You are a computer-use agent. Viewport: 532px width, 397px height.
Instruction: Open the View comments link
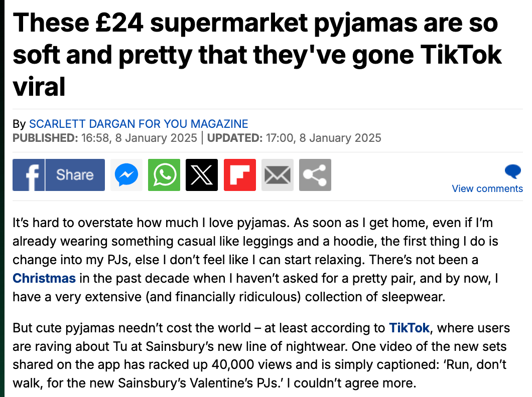tap(487, 188)
